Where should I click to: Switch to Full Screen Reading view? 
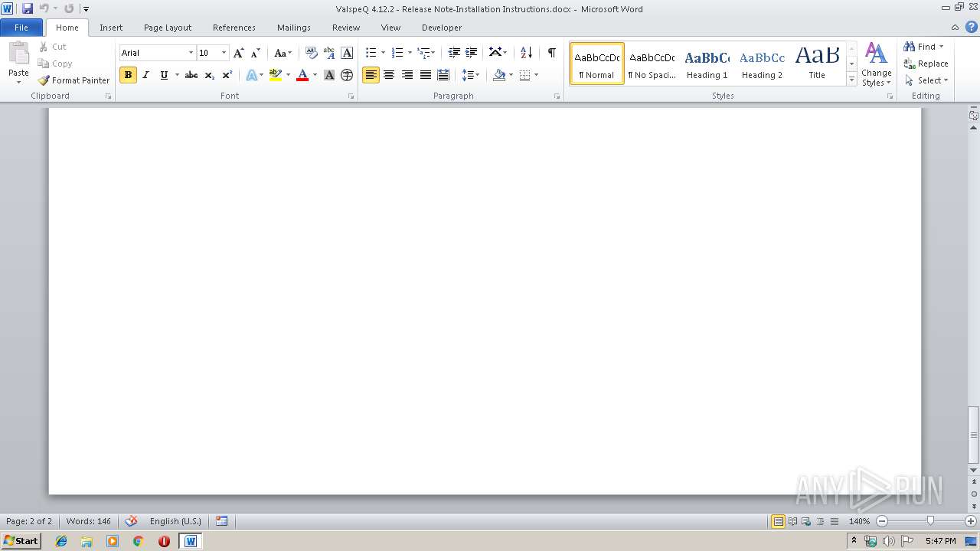[792, 521]
